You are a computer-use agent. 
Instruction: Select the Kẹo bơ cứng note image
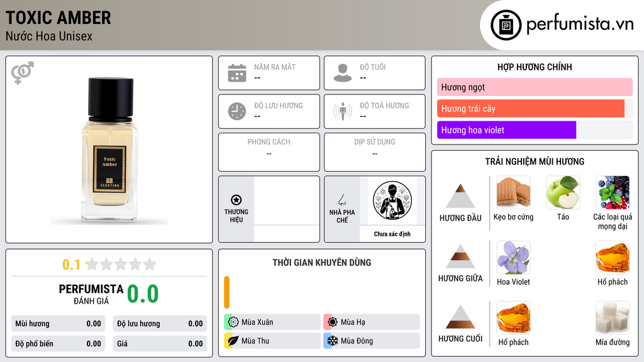513,192
